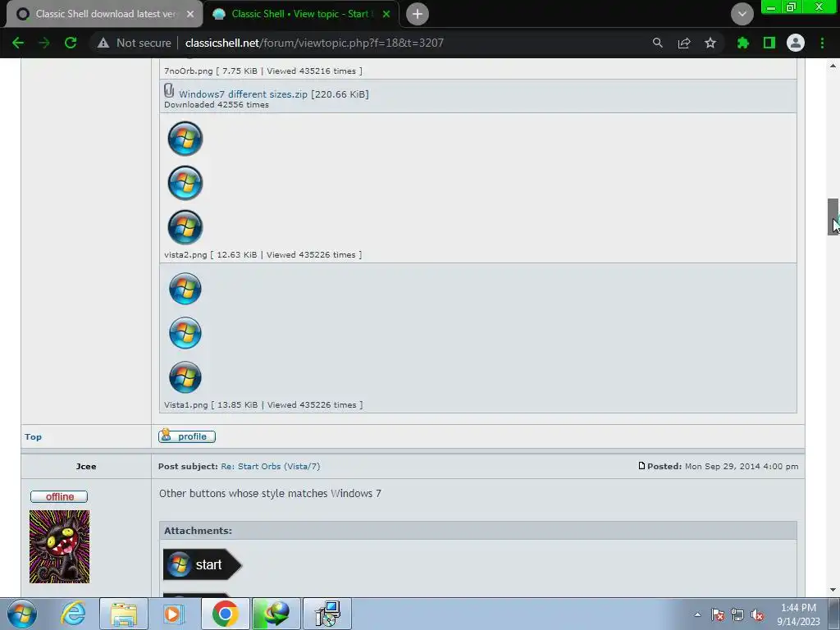Screen dimensions: 840x630
Task: Click the paperclip icon beside Windows7 zip
Action: pos(169,90)
